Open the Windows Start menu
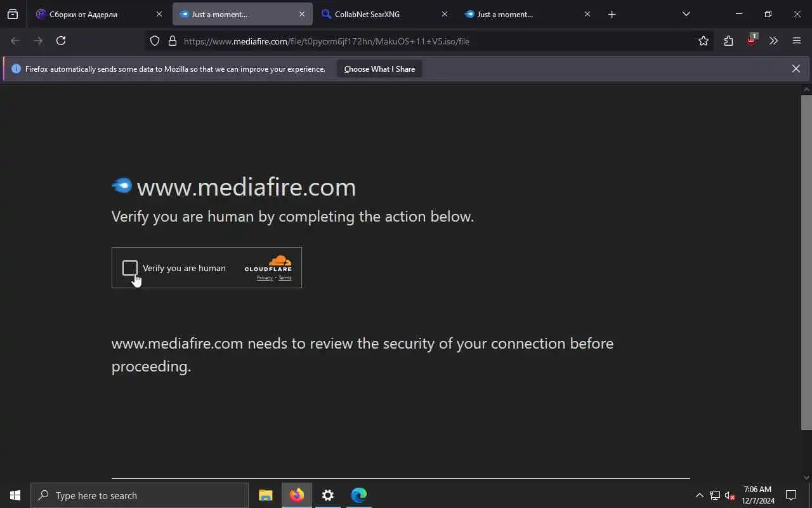812x508 pixels. pyautogui.click(x=15, y=495)
